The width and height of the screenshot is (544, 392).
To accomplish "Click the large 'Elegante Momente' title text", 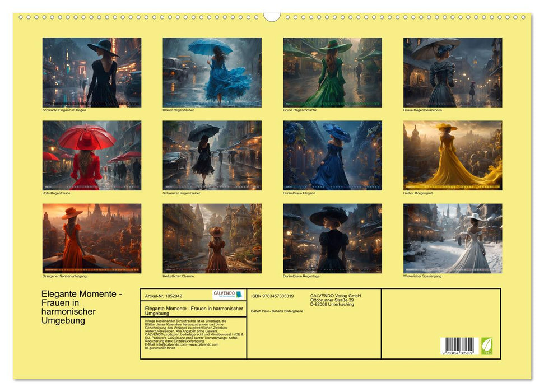I will point(81,307).
